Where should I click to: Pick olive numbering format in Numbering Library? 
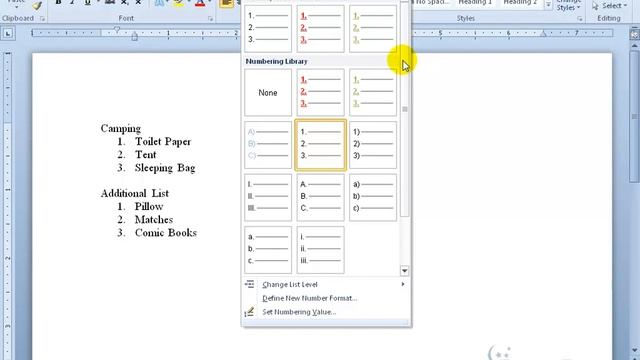pyautogui.click(x=373, y=93)
